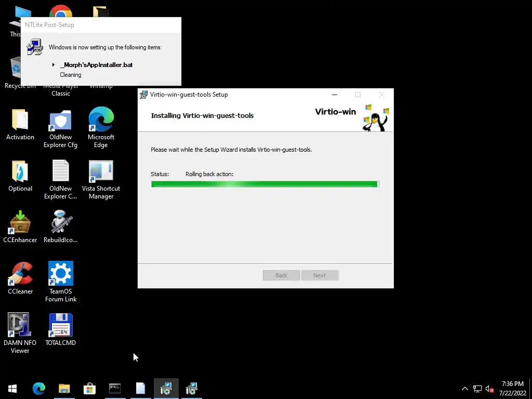Image resolution: width=532 pixels, height=399 pixels.
Task: Open network status tray icon
Action: 477,389
